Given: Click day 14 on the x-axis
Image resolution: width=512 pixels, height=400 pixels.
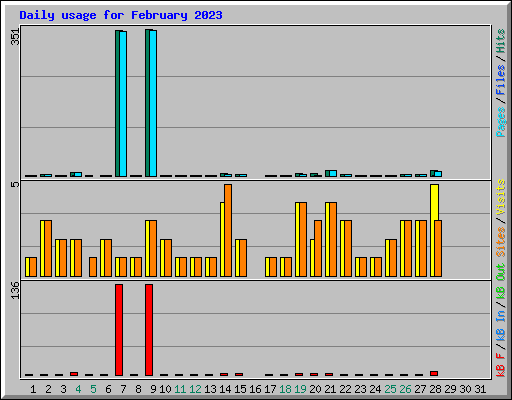Looking at the screenshot, I should pyautogui.click(x=225, y=389).
